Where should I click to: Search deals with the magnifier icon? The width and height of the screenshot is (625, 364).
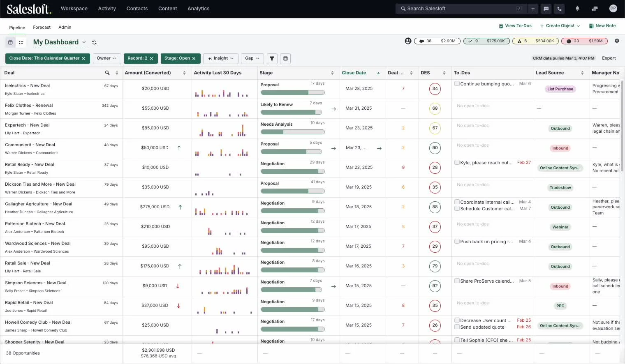(x=107, y=73)
